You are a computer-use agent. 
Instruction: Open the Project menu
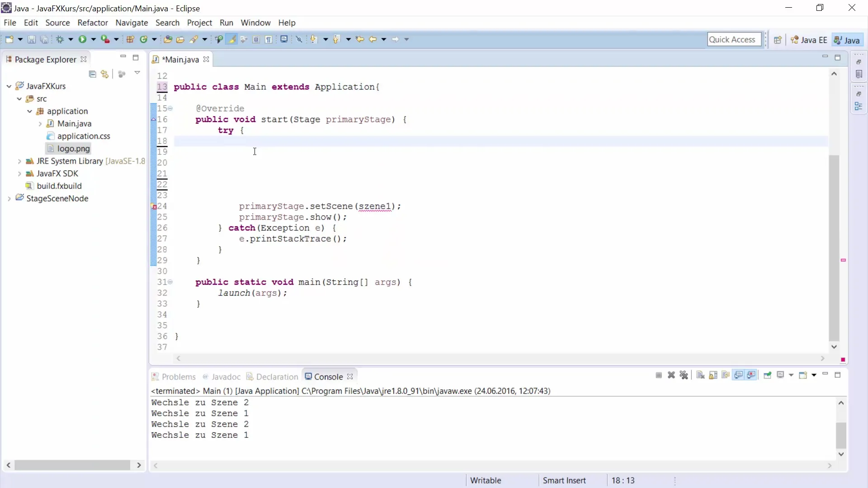[199, 23]
